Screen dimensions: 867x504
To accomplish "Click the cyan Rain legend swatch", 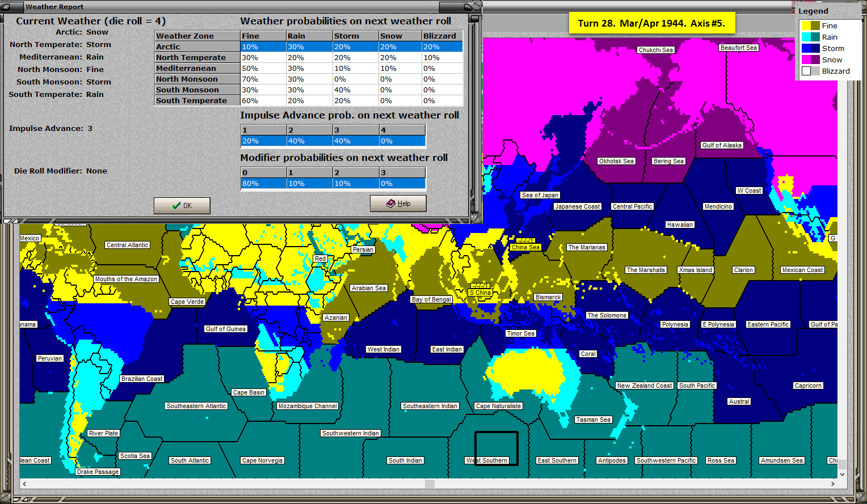I will (806, 37).
